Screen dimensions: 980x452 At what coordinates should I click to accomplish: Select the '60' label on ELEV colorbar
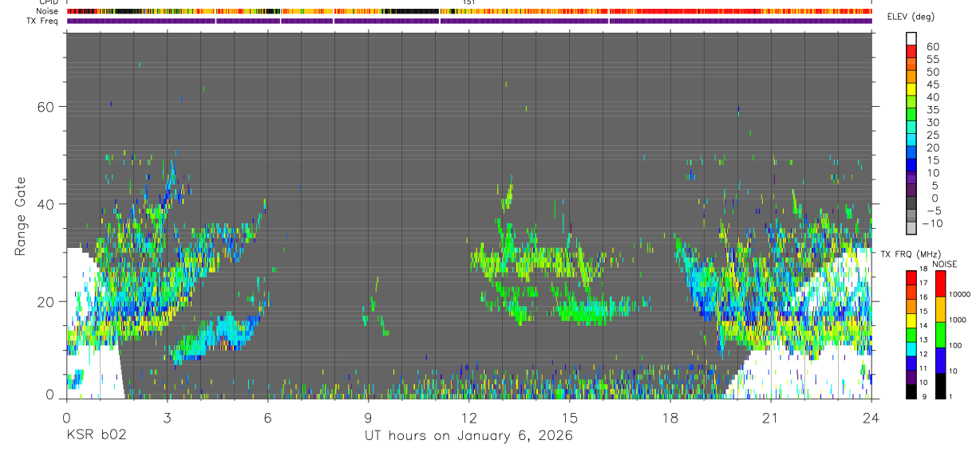coord(931,47)
